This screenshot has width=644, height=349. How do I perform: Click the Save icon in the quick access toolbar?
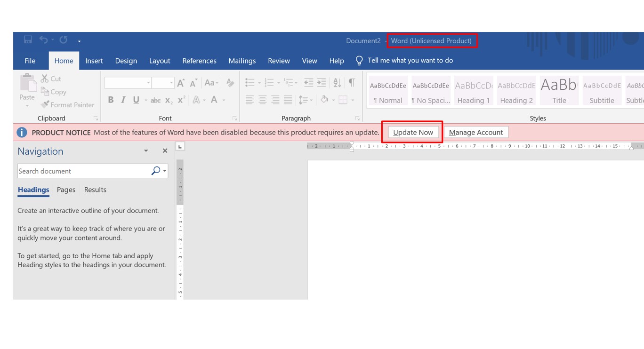(28, 40)
